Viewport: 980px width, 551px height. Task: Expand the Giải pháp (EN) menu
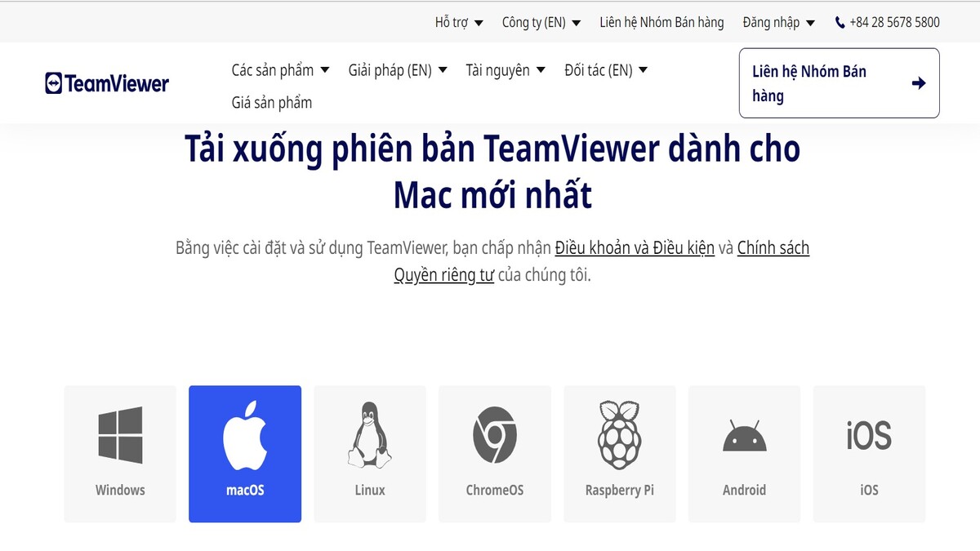point(398,70)
